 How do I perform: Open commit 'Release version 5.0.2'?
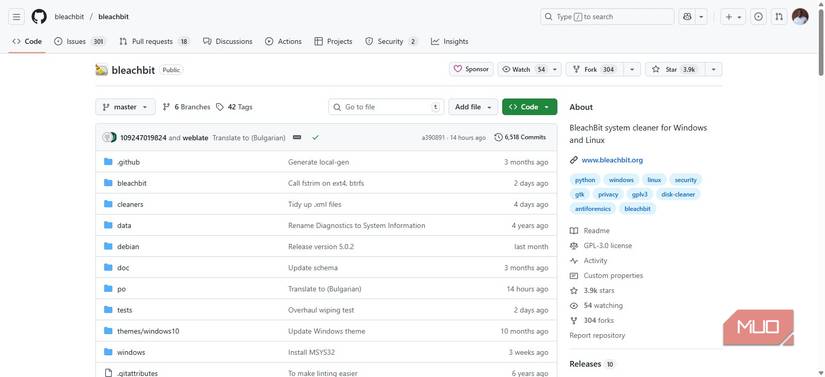pos(321,247)
